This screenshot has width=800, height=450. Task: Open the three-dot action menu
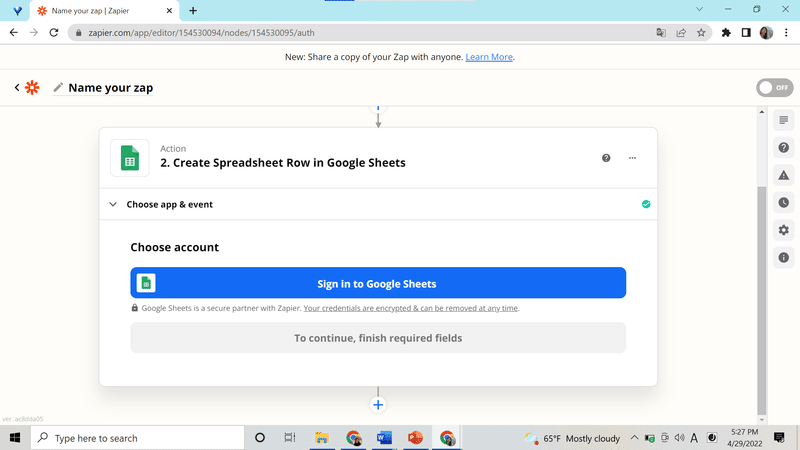pos(632,158)
